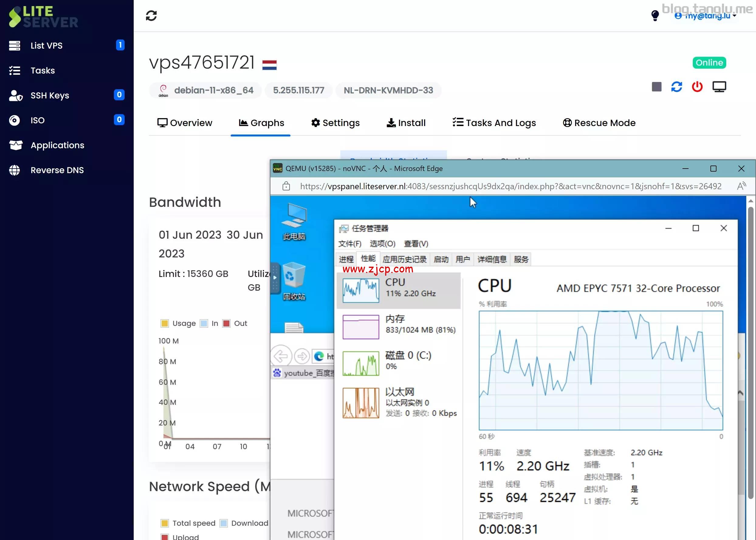Restart the VPS using blue arrows icon

click(x=676, y=87)
